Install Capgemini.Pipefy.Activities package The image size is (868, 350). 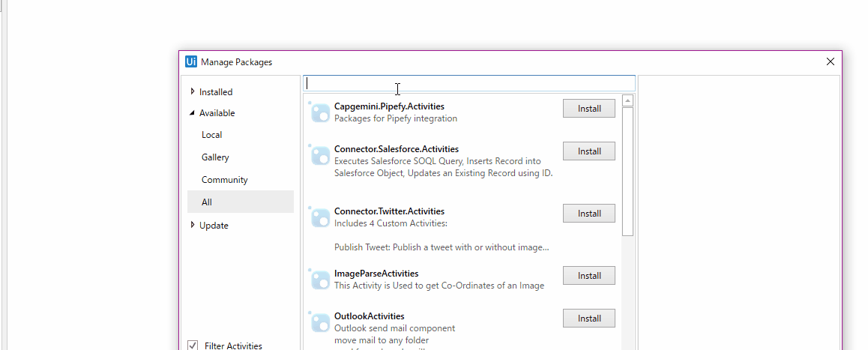[589, 109]
